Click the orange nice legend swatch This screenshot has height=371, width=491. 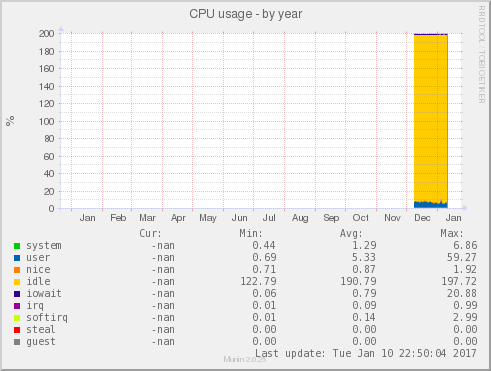[17, 270]
